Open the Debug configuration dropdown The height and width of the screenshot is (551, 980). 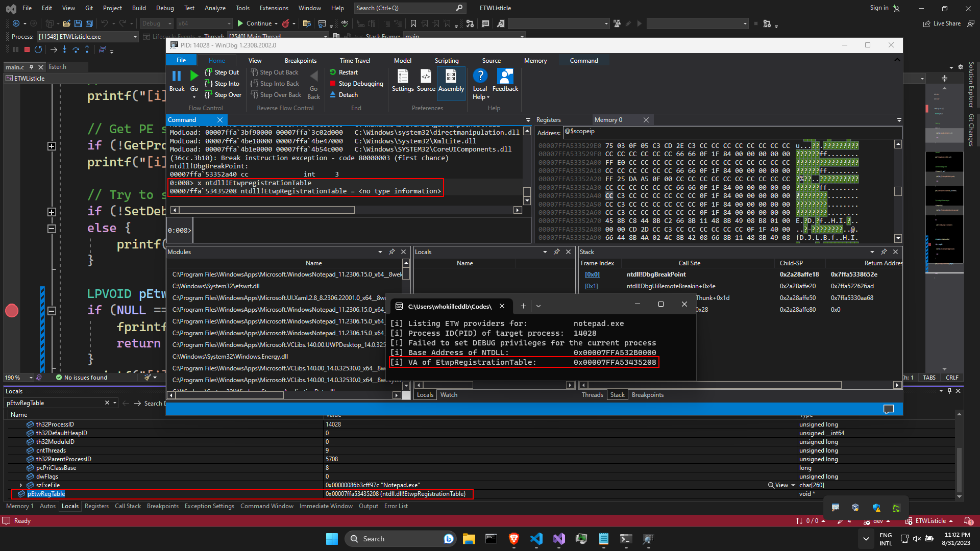click(156, 23)
